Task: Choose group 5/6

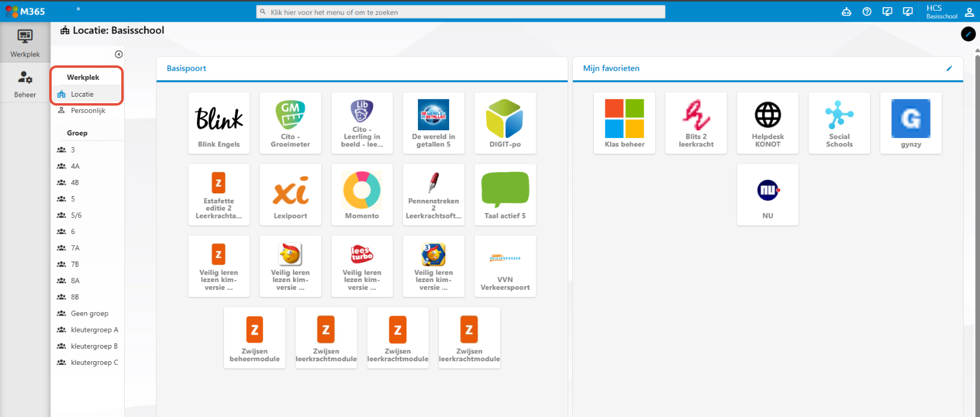Action: (x=88, y=215)
